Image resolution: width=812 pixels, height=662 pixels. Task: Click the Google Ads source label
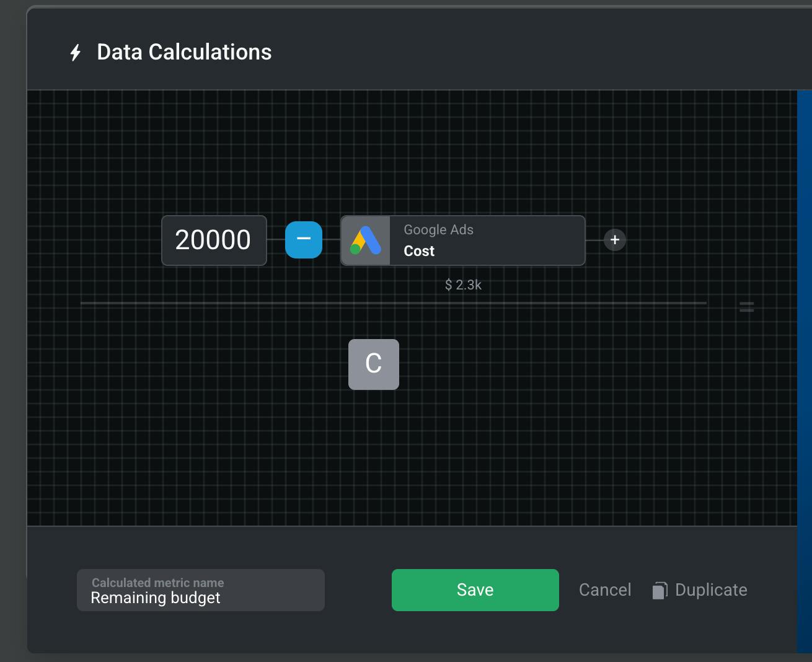pos(438,230)
